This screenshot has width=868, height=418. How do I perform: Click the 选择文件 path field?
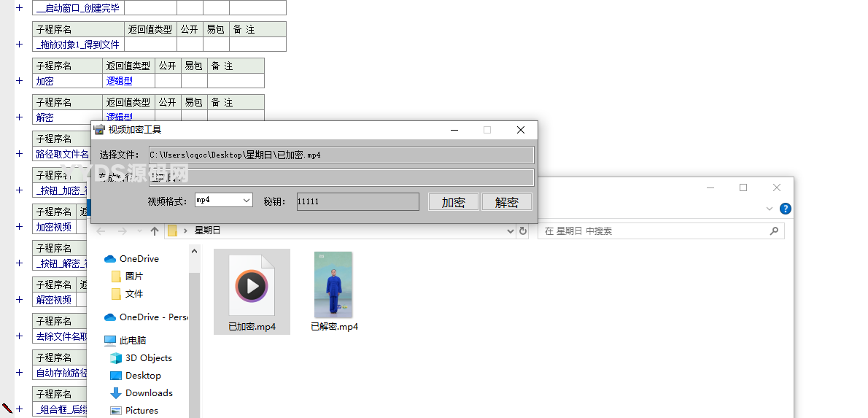341,155
